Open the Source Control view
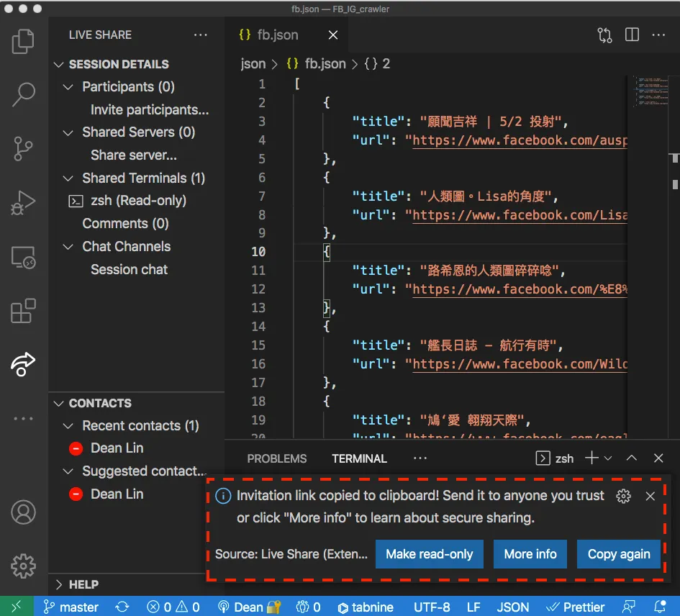 coord(23,148)
